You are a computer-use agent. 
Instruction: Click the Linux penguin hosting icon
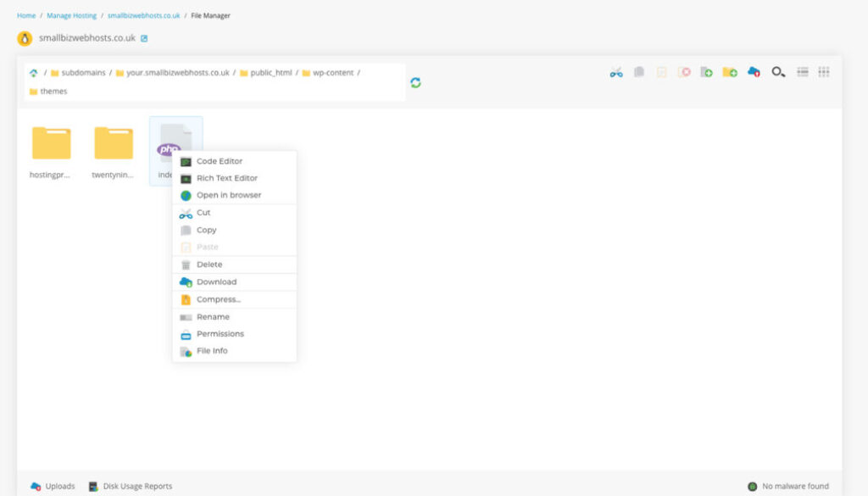pyautogui.click(x=25, y=38)
